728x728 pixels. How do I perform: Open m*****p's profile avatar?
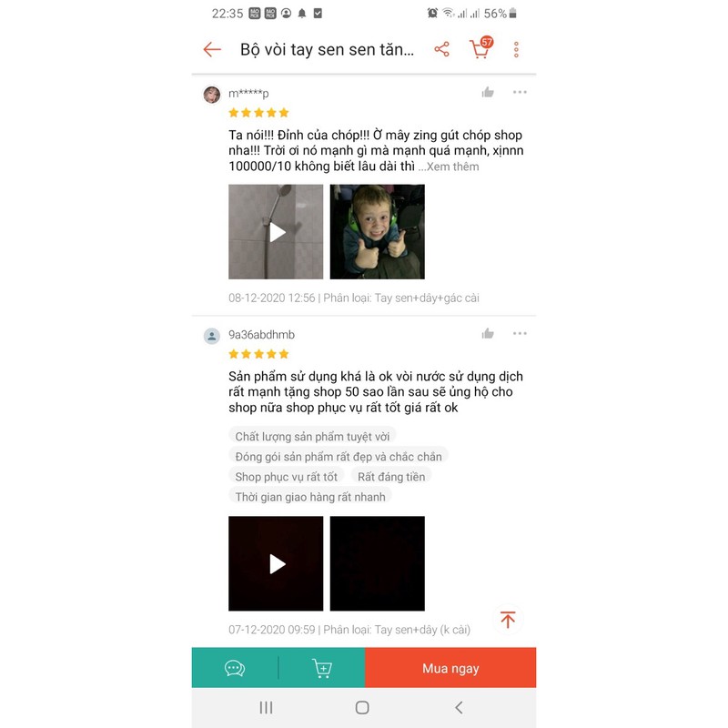[x=212, y=95]
